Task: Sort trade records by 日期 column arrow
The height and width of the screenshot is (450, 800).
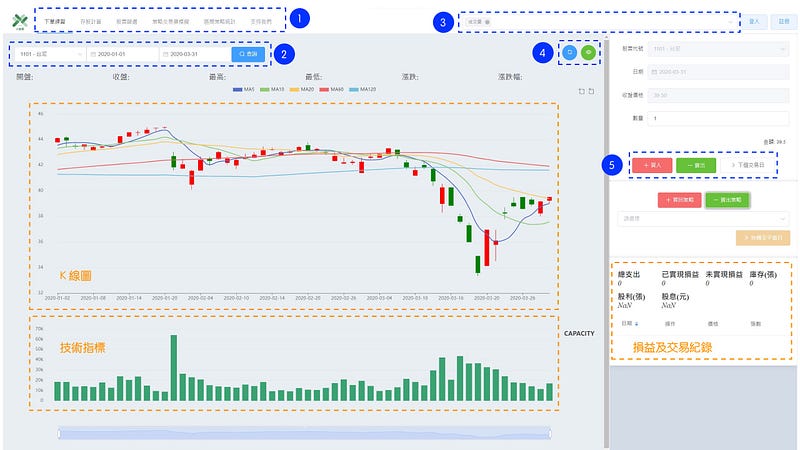Action: [636, 323]
